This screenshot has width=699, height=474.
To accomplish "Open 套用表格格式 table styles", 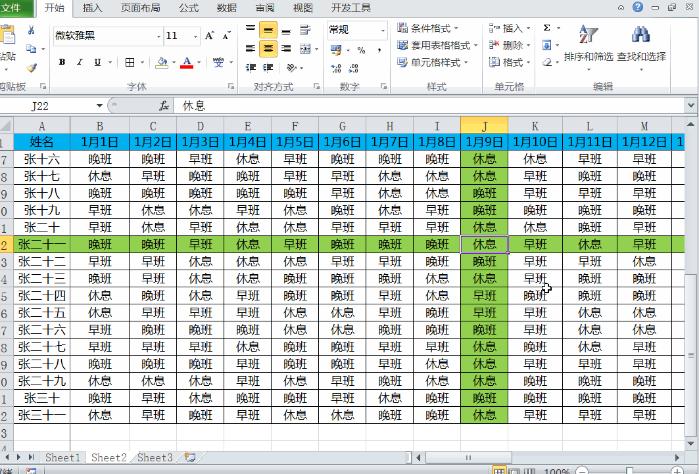I will click(x=437, y=45).
